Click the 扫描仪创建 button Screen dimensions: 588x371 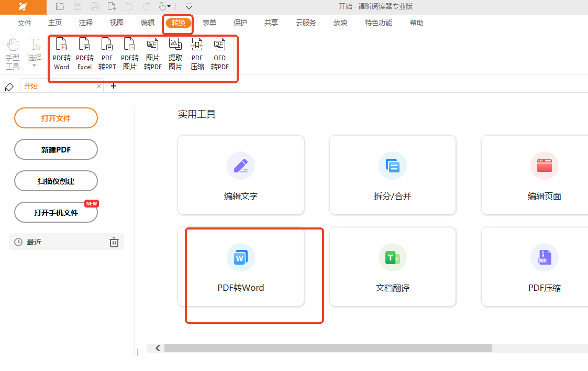[x=56, y=181]
